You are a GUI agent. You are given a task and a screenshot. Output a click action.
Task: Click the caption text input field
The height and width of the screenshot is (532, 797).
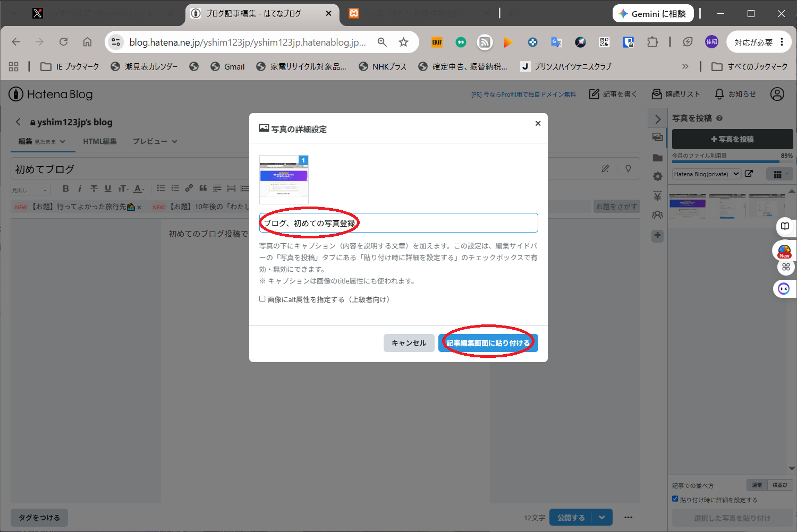coord(398,223)
